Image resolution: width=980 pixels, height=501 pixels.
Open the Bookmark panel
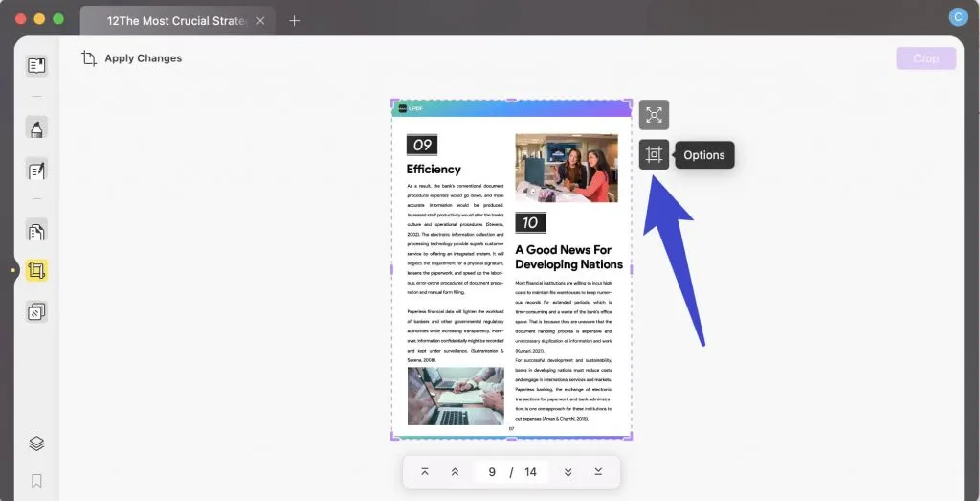pyautogui.click(x=36, y=481)
